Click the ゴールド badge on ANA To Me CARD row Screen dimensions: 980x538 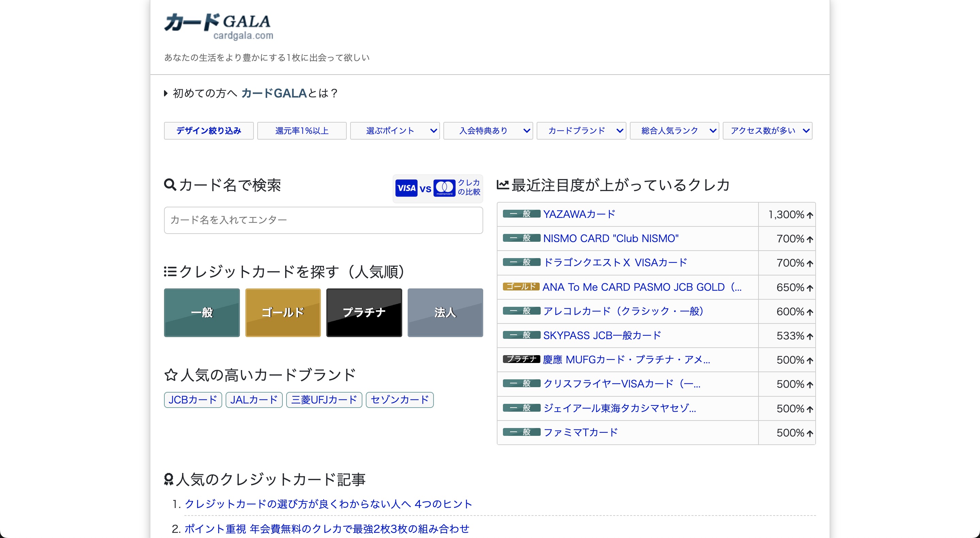(521, 287)
